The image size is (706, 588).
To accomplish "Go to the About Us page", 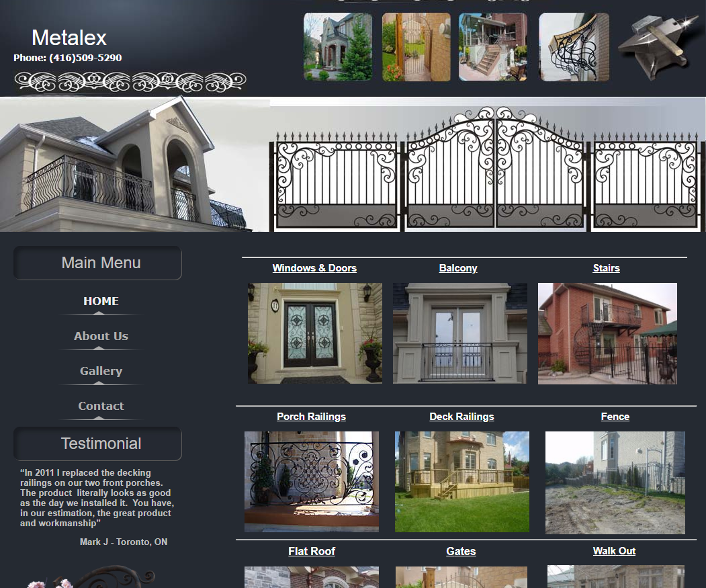I will [101, 336].
